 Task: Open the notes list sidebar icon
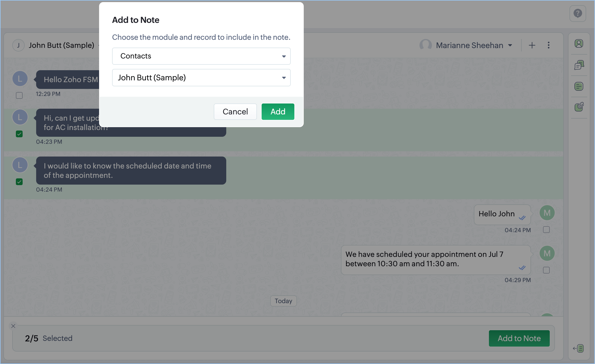click(x=579, y=86)
